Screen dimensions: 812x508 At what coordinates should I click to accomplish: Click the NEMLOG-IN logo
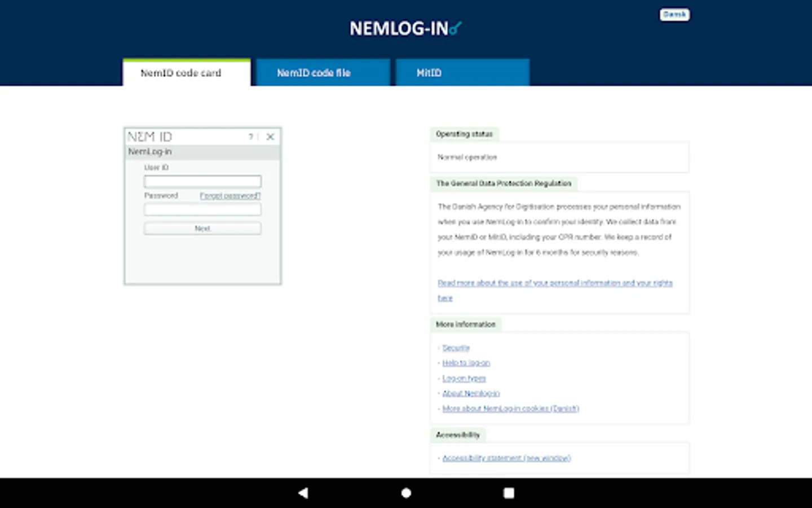coord(405,28)
